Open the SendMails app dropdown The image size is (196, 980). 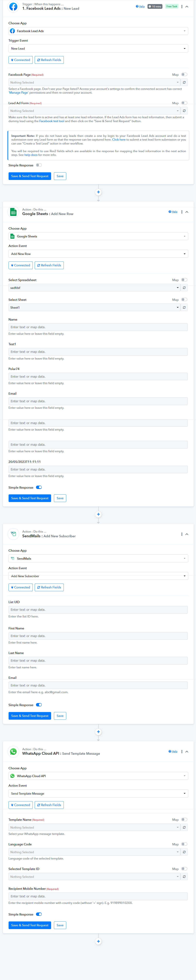click(x=98, y=559)
